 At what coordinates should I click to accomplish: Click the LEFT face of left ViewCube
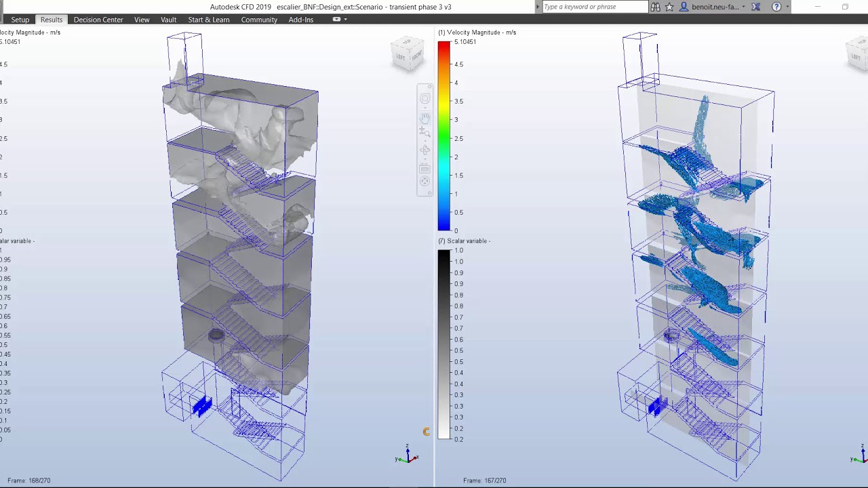coord(400,58)
